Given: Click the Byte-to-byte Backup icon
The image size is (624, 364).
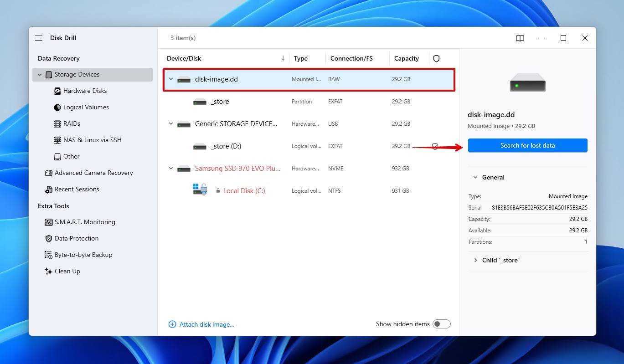Looking at the screenshot, I should click(49, 255).
